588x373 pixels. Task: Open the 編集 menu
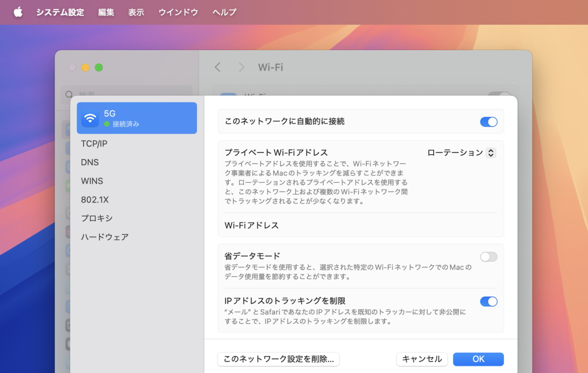click(x=106, y=12)
